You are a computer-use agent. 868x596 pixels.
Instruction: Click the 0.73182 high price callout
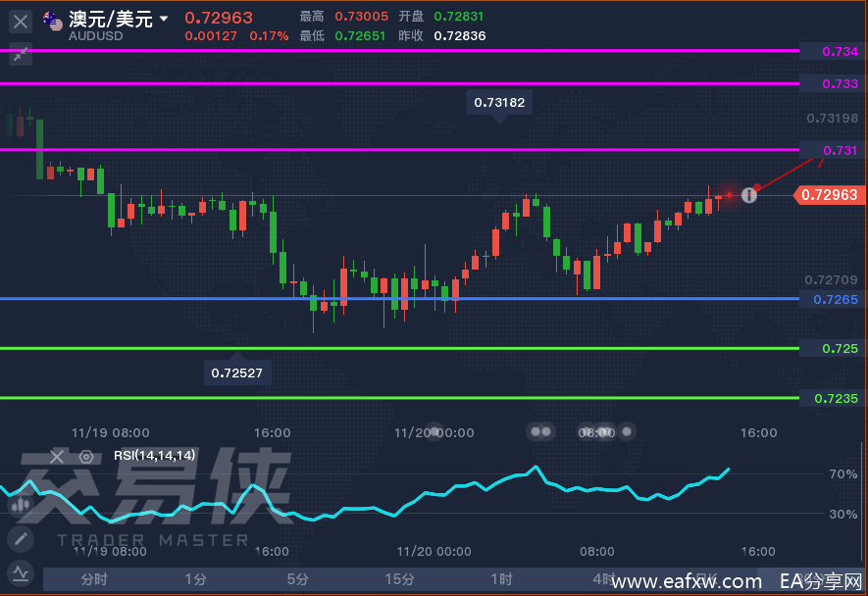[499, 102]
